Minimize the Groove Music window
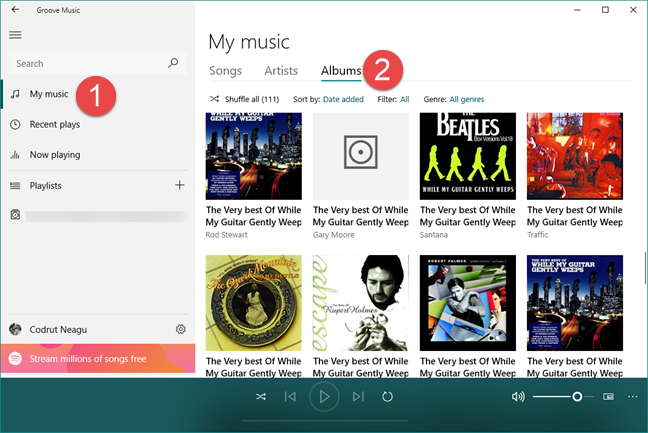648x433 pixels. pos(577,10)
